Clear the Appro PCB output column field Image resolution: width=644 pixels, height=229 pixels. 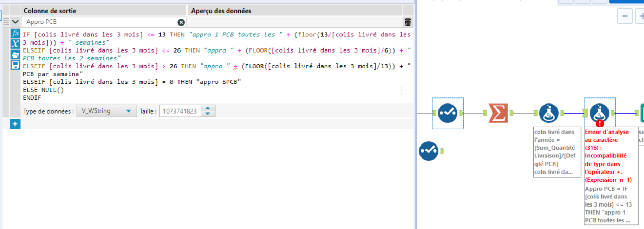pyautogui.click(x=181, y=22)
